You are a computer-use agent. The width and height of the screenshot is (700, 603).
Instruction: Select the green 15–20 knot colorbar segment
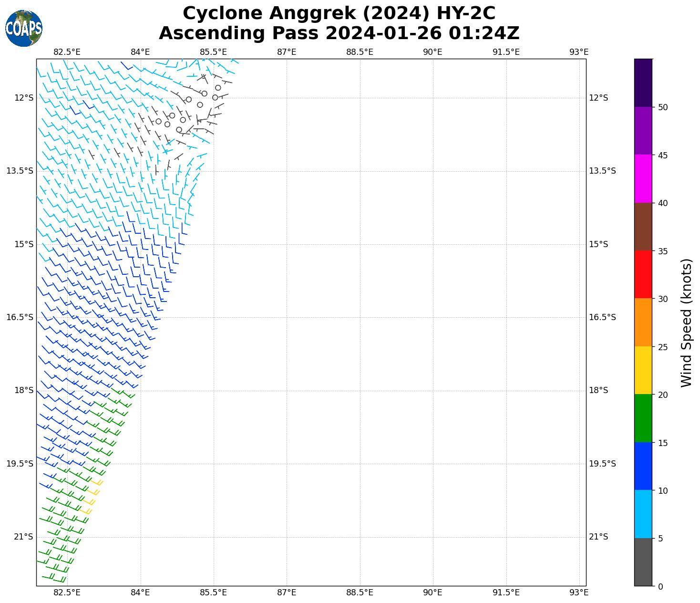tap(643, 418)
